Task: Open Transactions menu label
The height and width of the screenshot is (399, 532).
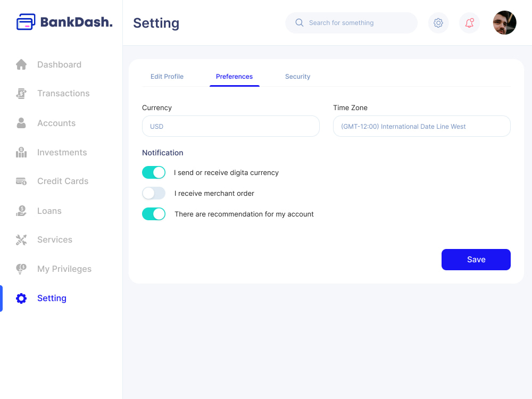Action: [x=63, y=93]
